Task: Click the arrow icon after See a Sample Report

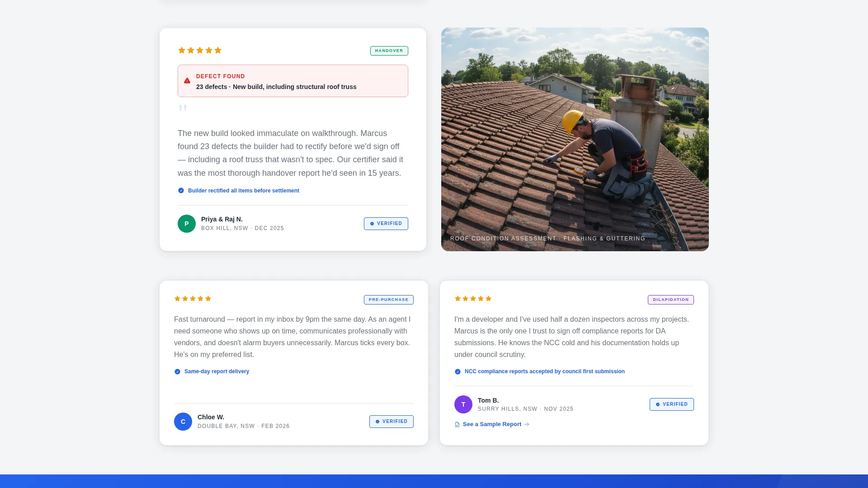Action: [527, 424]
